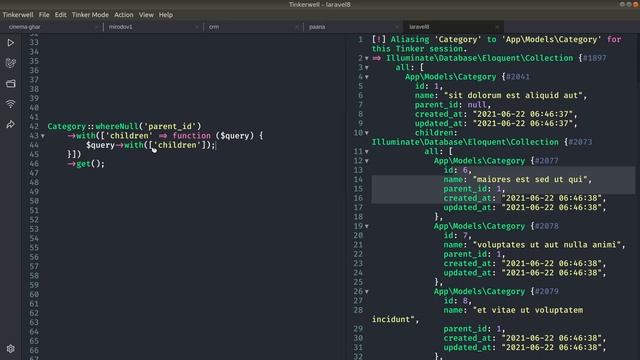Collapse Category #2077 fold at line 12
Viewport: 640px width, 360px height.
click(x=367, y=161)
